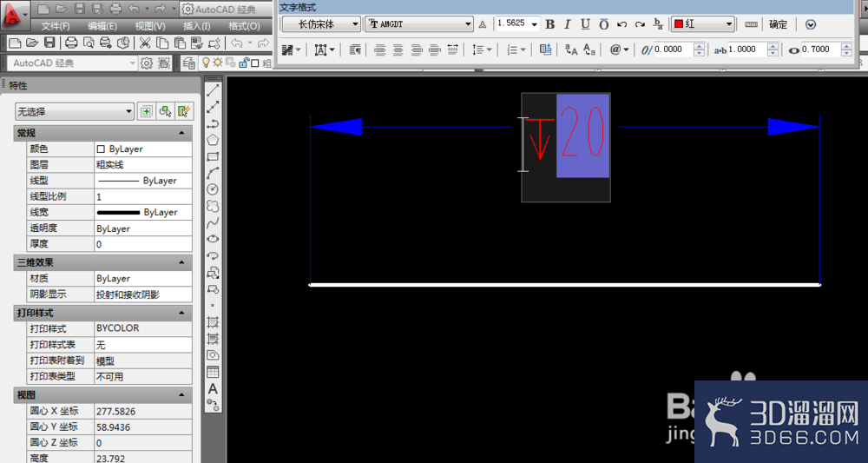Increase the width factor 0.7000 stepper
Image resolution: width=868 pixels, height=463 pixels.
[846, 46]
